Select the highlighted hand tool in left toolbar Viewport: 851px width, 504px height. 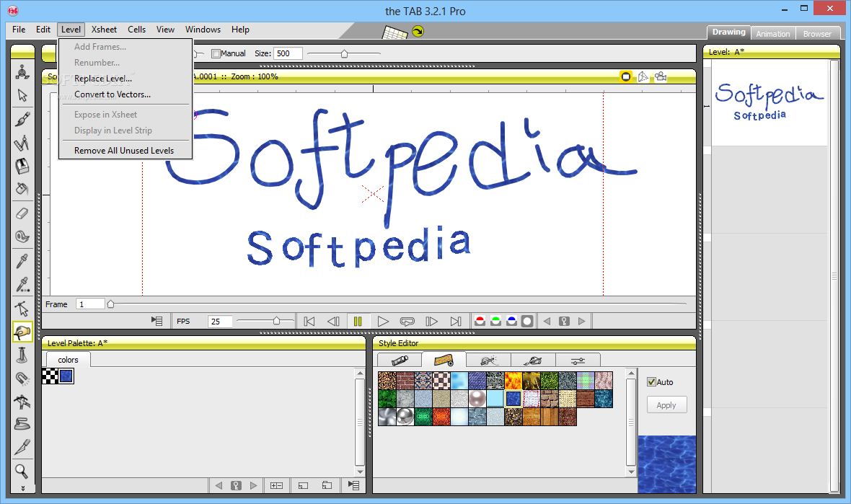click(x=22, y=332)
